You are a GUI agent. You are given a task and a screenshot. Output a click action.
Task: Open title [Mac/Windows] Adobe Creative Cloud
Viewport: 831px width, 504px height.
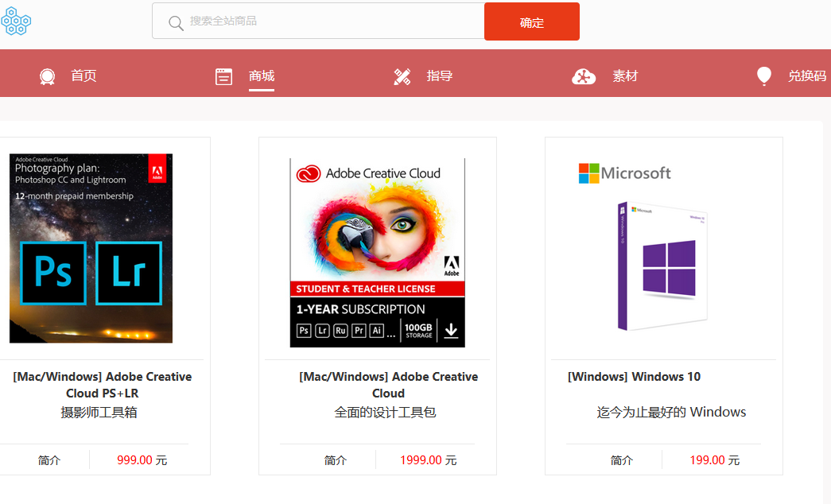389,385
